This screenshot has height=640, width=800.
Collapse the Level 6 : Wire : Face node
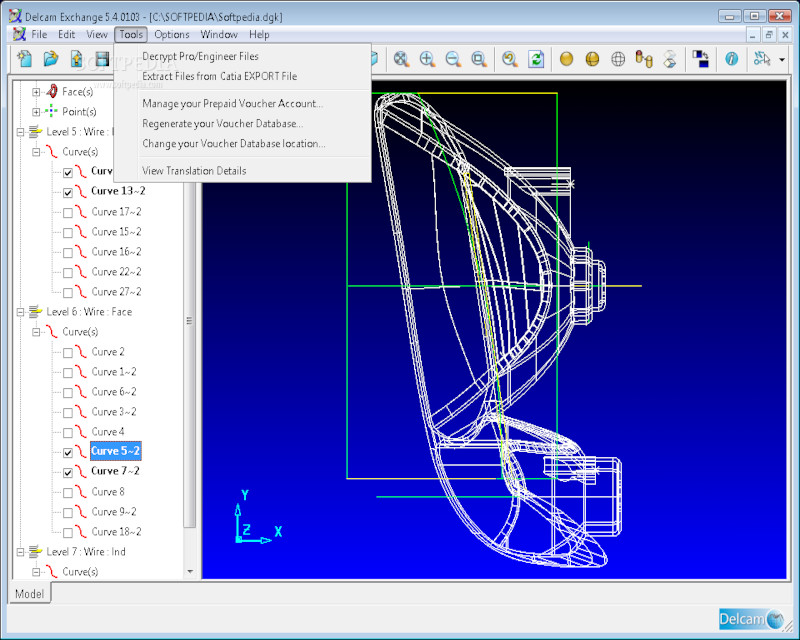tap(20, 312)
